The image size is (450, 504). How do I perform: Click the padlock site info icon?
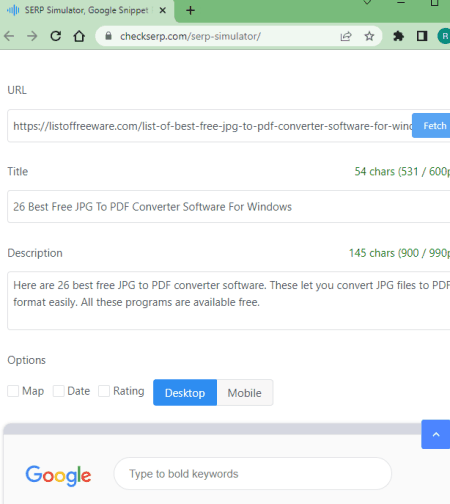click(x=108, y=36)
